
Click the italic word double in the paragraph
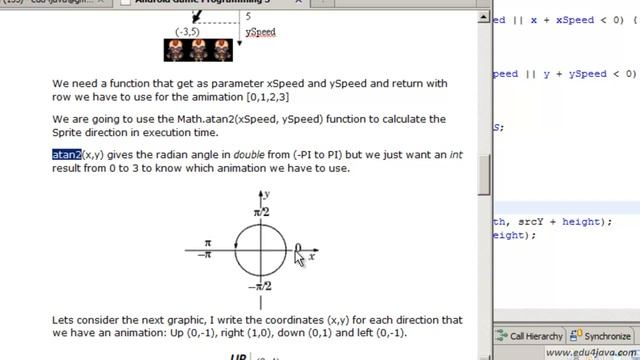[x=249, y=155]
